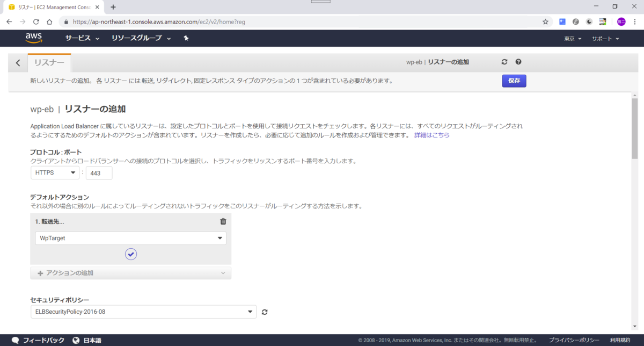Open feedback via speech bubble icon
This screenshot has height=346, width=644.
click(16, 340)
